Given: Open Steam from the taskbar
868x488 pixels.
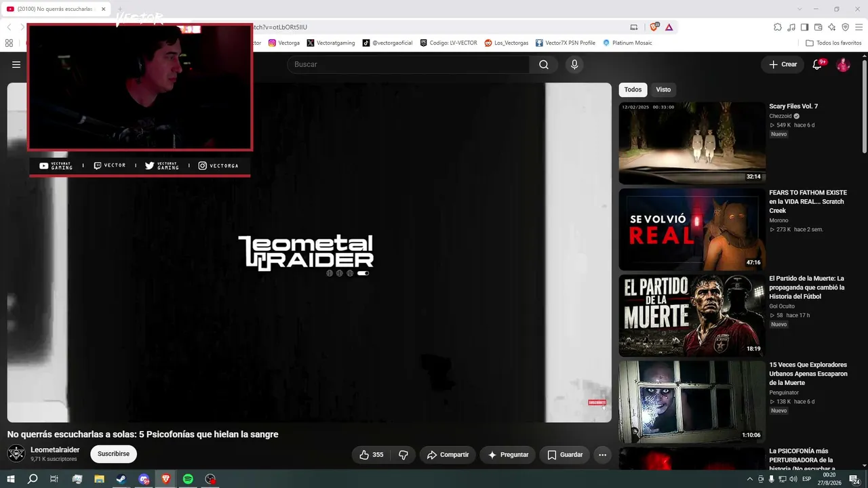Looking at the screenshot, I should coord(121,479).
